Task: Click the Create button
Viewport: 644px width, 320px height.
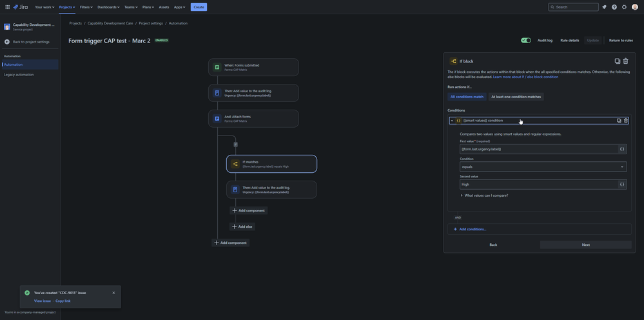Action: click(199, 7)
